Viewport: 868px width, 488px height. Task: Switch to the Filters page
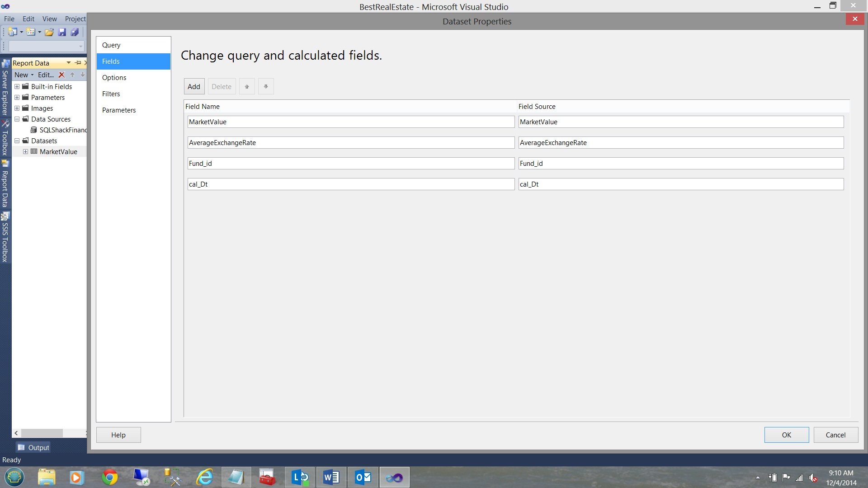coord(111,94)
